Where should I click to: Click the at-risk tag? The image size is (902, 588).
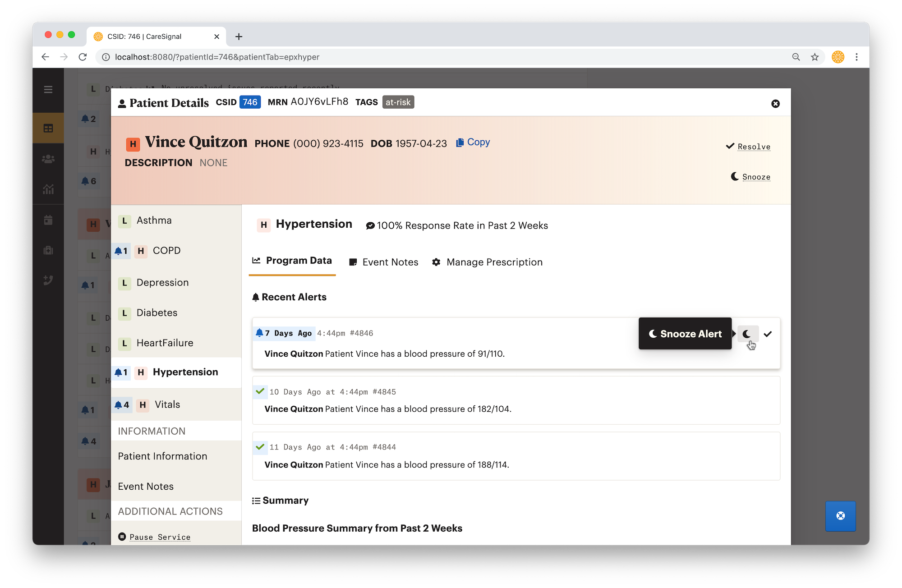(398, 102)
